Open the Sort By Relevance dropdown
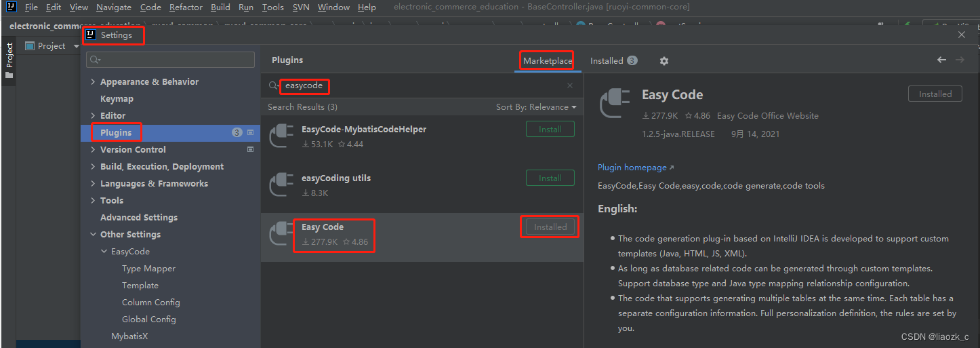 click(536, 107)
